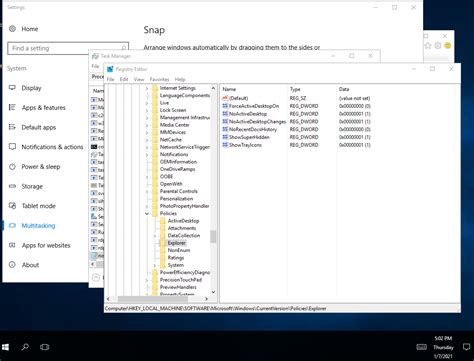Expand the Notifications registry key
Viewport: 474px width, 361px height.
(147, 155)
